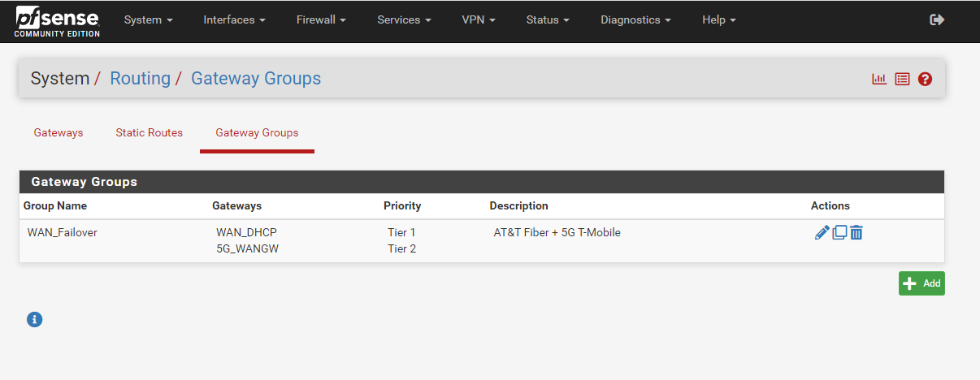Click the green Add button
The height and width of the screenshot is (380, 980).
click(921, 283)
